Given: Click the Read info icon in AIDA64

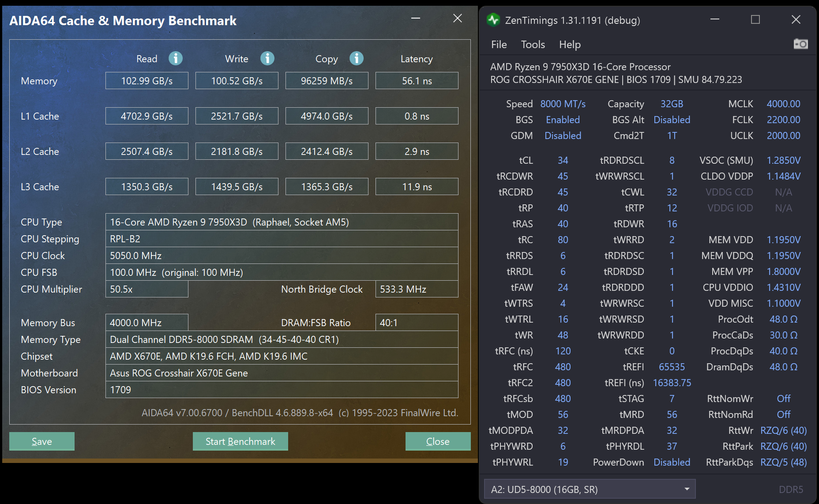Looking at the screenshot, I should tap(176, 58).
